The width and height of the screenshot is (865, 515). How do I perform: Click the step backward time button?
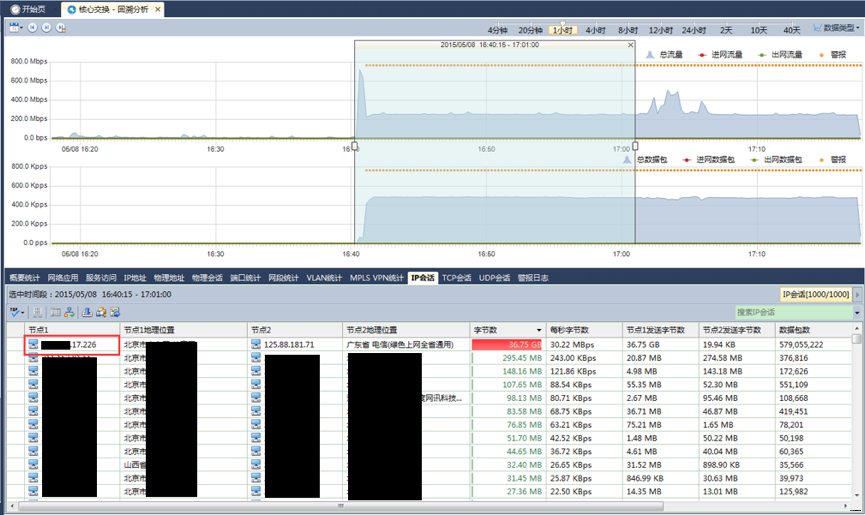[x=34, y=28]
